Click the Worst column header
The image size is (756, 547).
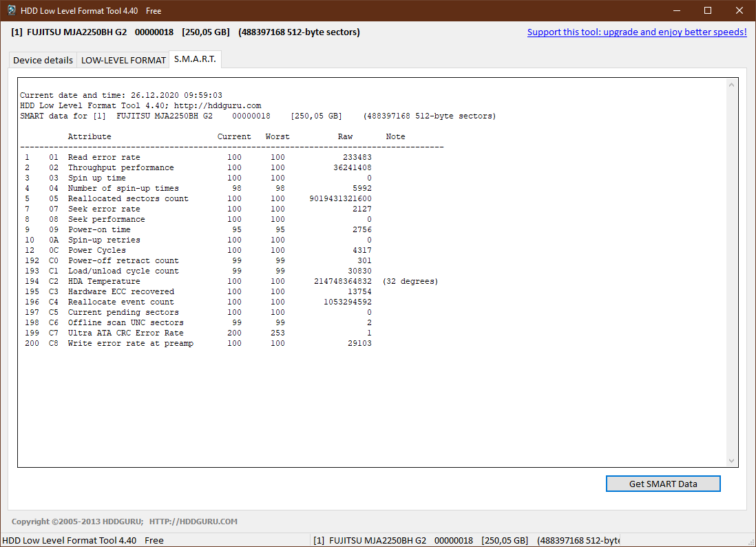point(277,136)
